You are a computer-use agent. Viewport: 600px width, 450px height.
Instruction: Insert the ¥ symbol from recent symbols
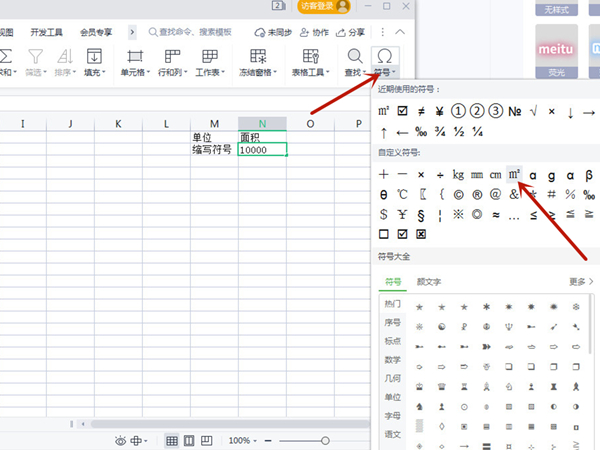(x=440, y=111)
